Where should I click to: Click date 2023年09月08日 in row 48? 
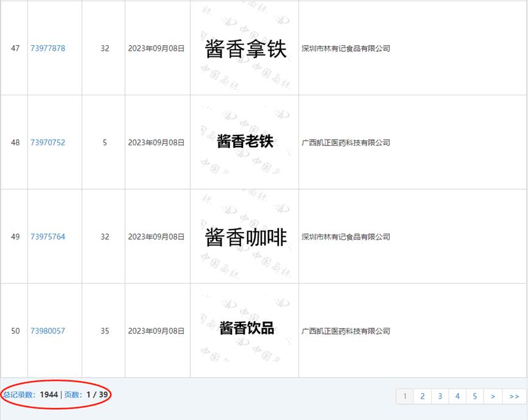tap(156, 143)
